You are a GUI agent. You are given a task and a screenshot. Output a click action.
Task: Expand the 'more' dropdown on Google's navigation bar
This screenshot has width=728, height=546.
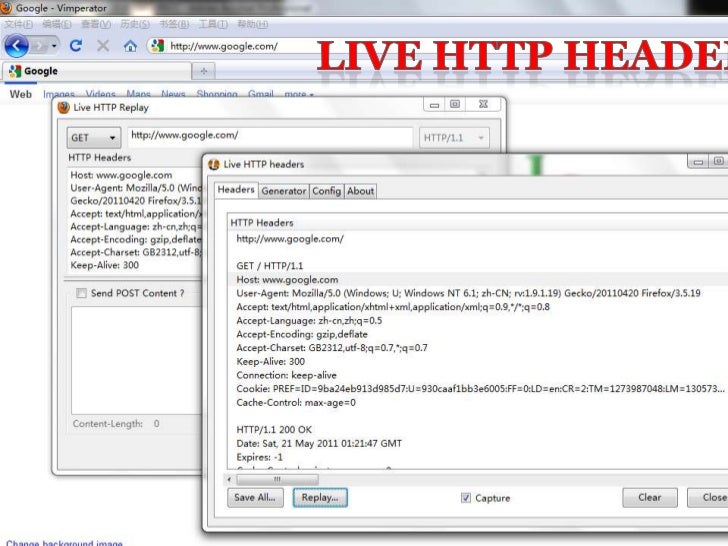click(299, 94)
